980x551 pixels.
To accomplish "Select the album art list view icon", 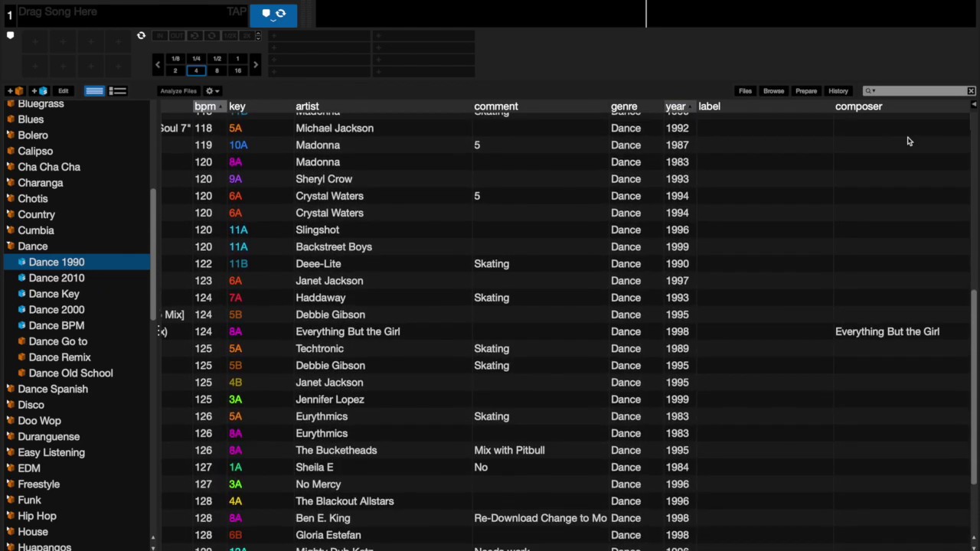I will point(117,91).
